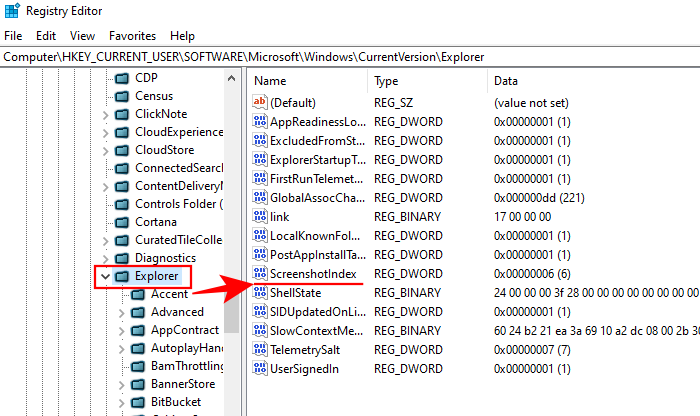The image size is (700, 416).
Task: Open the Edit menu
Action: click(x=46, y=36)
